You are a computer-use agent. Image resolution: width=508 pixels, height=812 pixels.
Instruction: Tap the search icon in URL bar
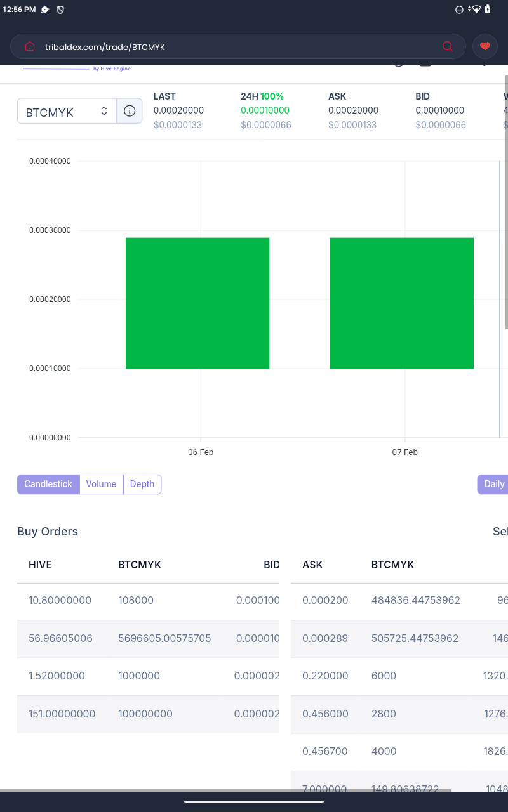(x=448, y=46)
